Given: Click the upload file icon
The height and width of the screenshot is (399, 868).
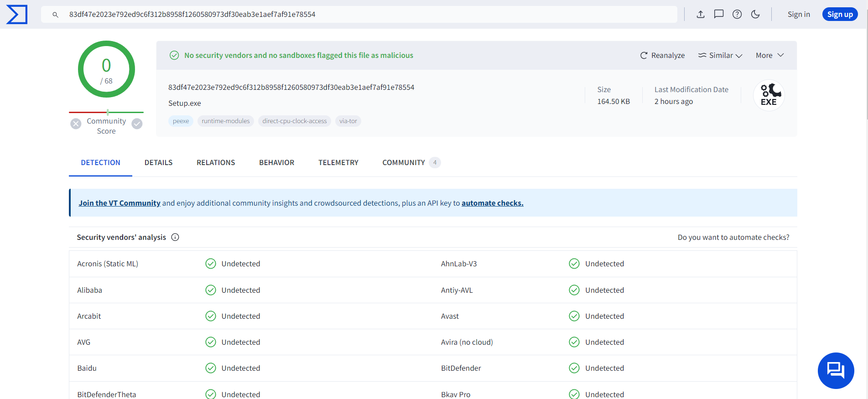Looking at the screenshot, I should [701, 14].
